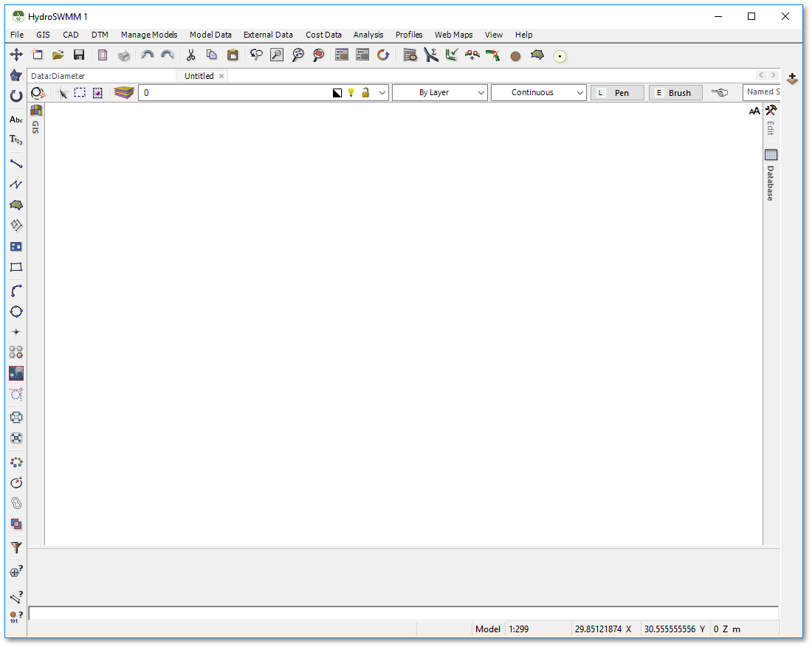Click the printer icon
Image resolution: width=812 pixels, height=647 pixels.
pos(124,55)
